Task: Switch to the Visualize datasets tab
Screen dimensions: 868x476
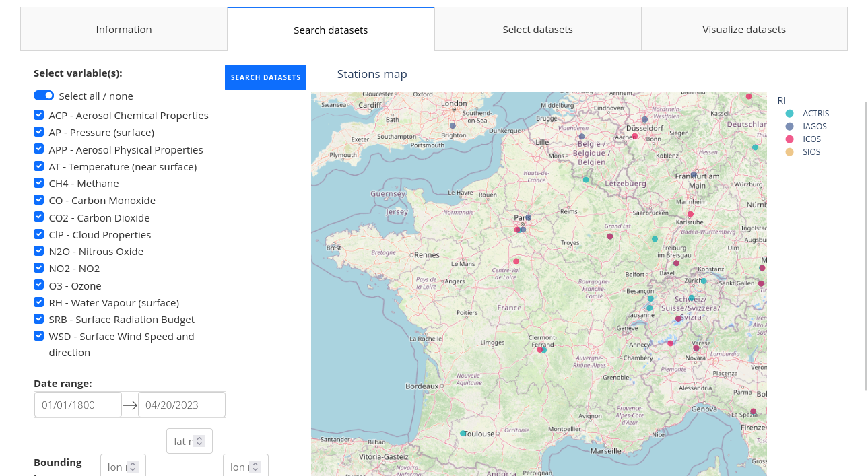Action: (x=744, y=30)
